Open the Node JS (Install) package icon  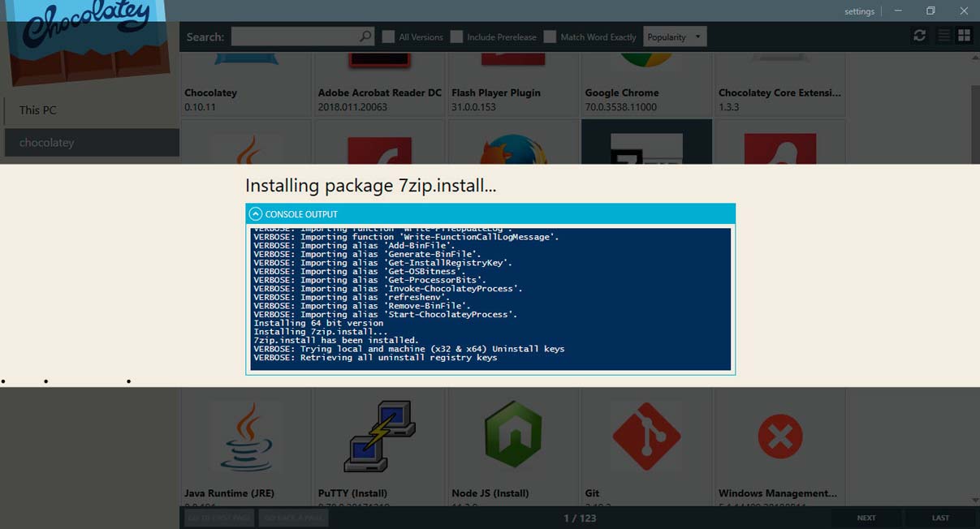(x=512, y=436)
